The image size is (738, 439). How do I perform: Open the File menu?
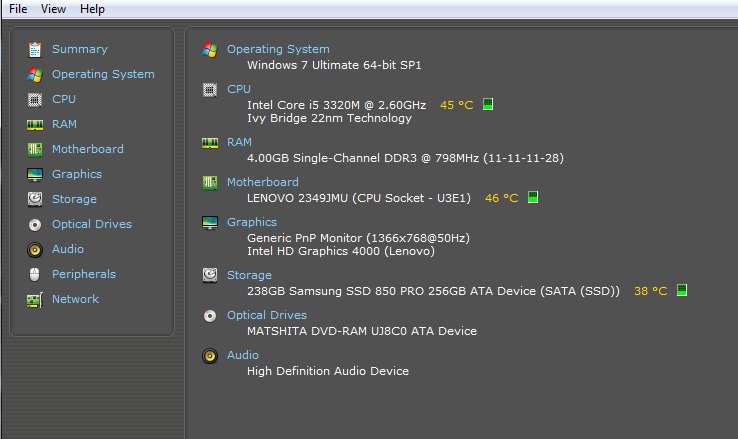18,9
